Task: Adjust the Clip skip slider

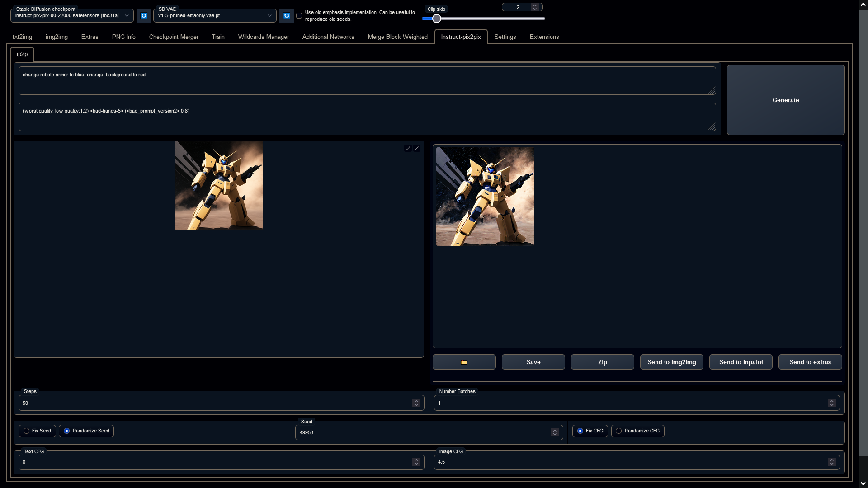Action: point(483,19)
